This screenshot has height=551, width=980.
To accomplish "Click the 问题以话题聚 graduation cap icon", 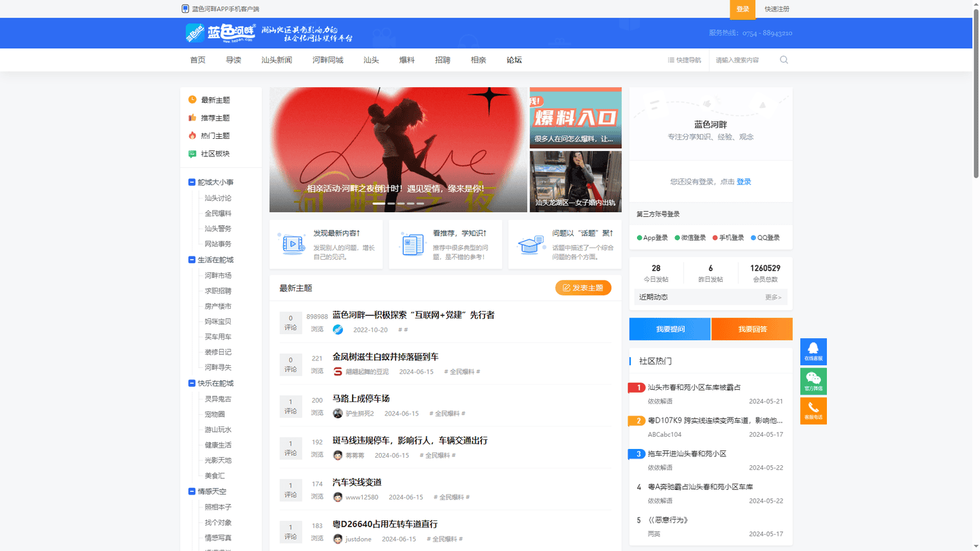I will pos(531,244).
